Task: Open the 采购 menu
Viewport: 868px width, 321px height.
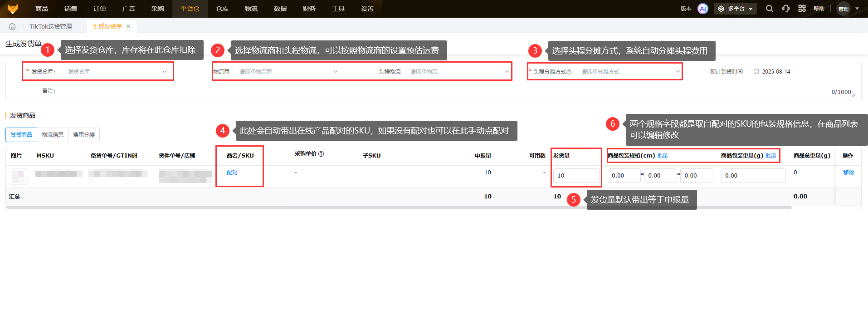Action: click(158, 9)
